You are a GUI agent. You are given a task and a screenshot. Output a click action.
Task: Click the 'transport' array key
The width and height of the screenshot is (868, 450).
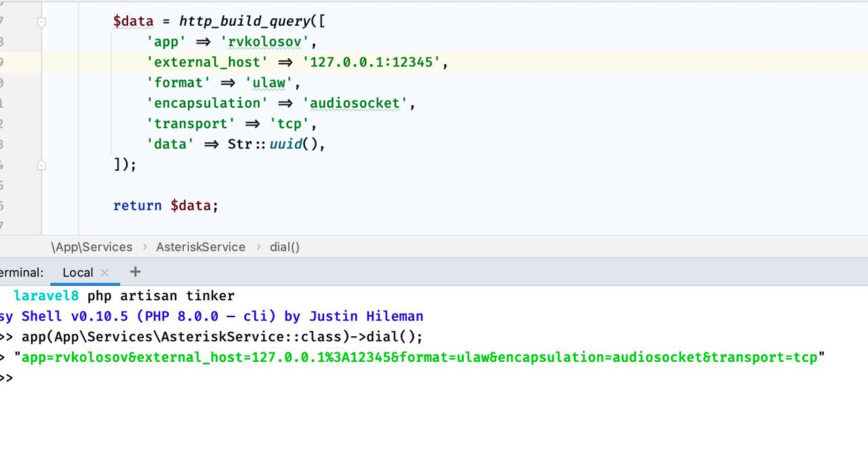(191, 123)
